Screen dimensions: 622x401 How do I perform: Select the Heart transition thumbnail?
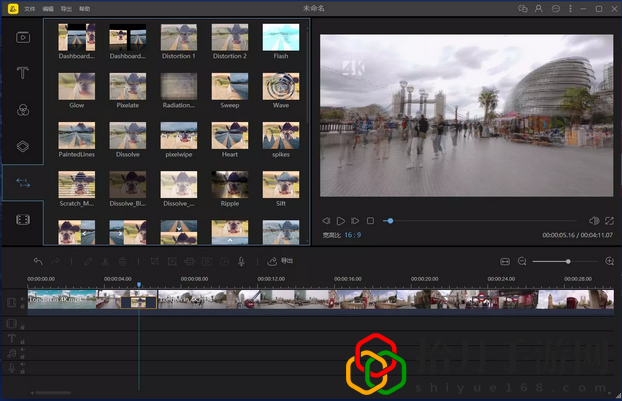click(230, 135)
